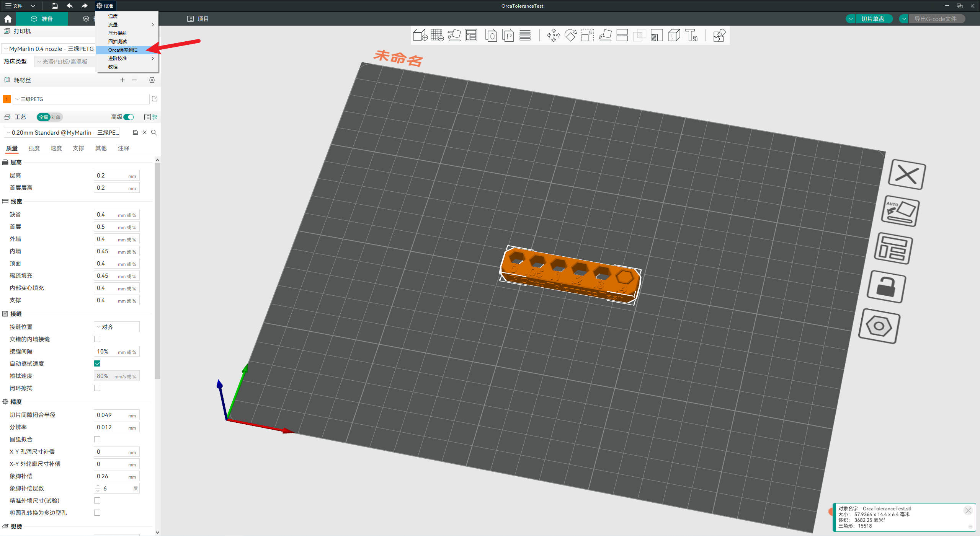
Task: Select Orca误差测试 menu item
Action: click(x=127, y=50)
